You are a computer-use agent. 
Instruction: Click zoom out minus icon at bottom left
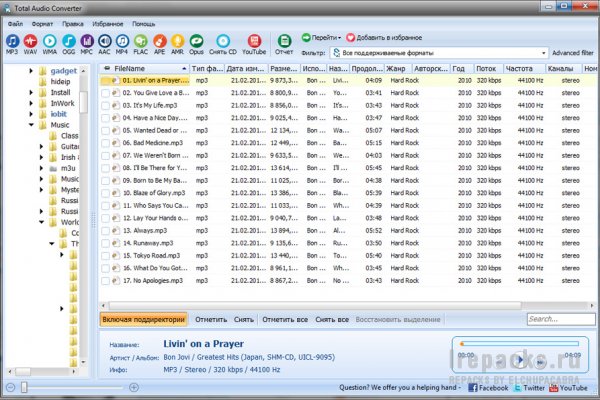click(10, 387)
